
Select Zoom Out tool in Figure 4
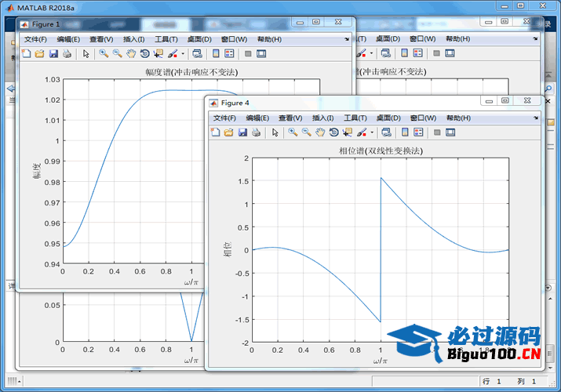[307, 132]
